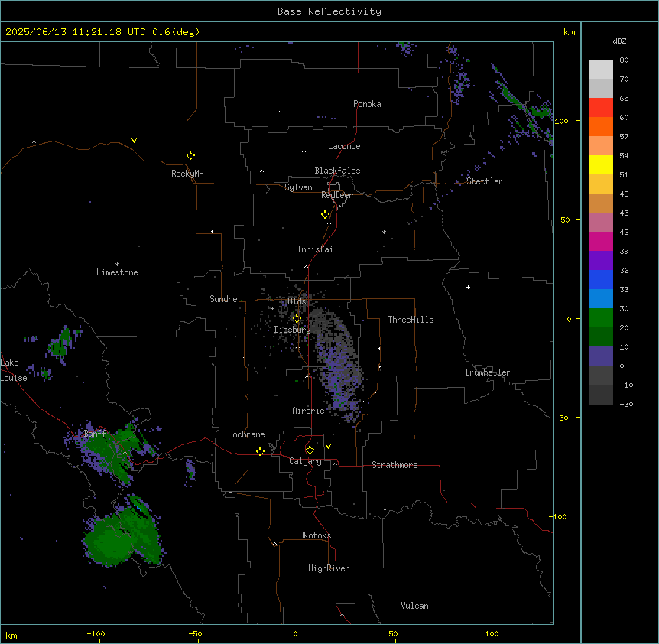Click the indigo 0-10 dBZ legend swatch
659x644 pixels.
[x=601, y=356]
